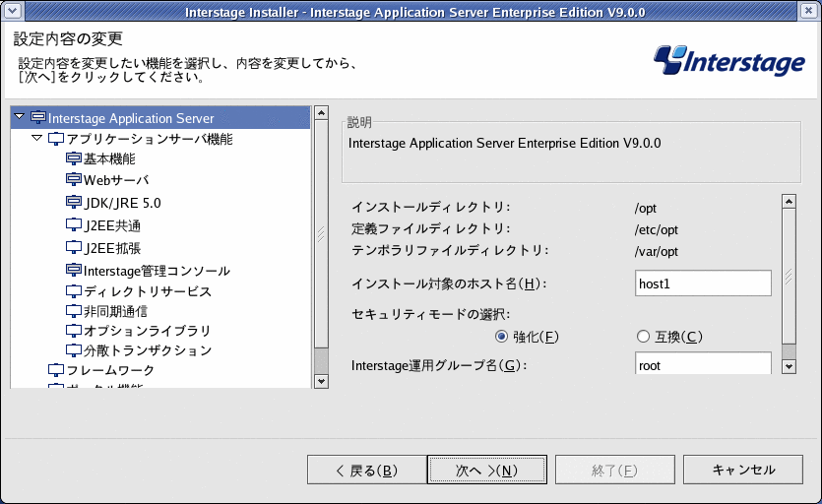Click the 戻る(B) back button
The height and width of the screenshot is (504, 822).
(x=367, y=470)
